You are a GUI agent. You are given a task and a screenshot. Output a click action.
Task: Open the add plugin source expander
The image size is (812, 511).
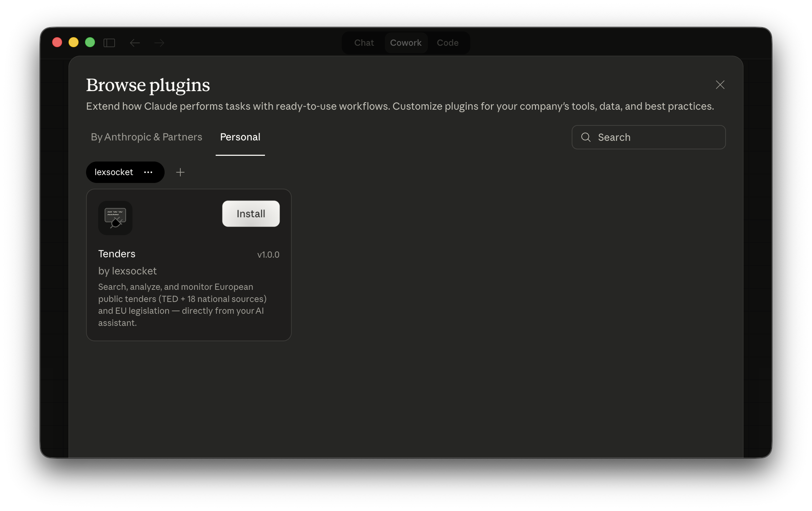180,172
